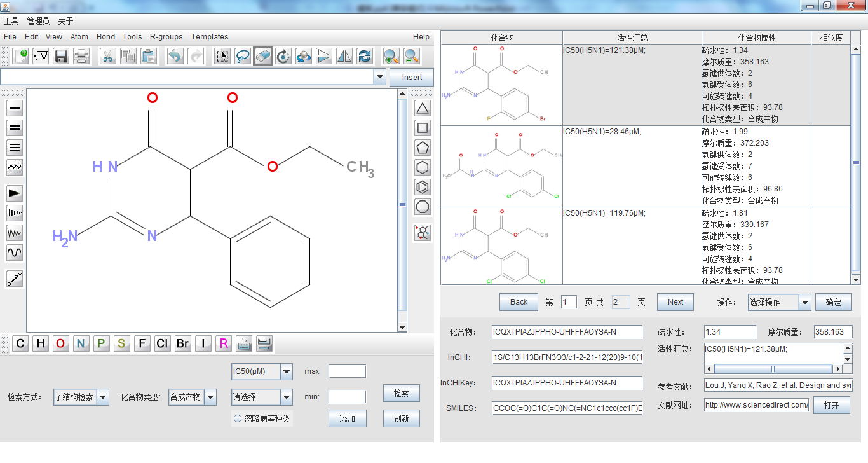This screenshot has width=868, height=463.
Task: Open the File menu
Action: coord(10,37)
